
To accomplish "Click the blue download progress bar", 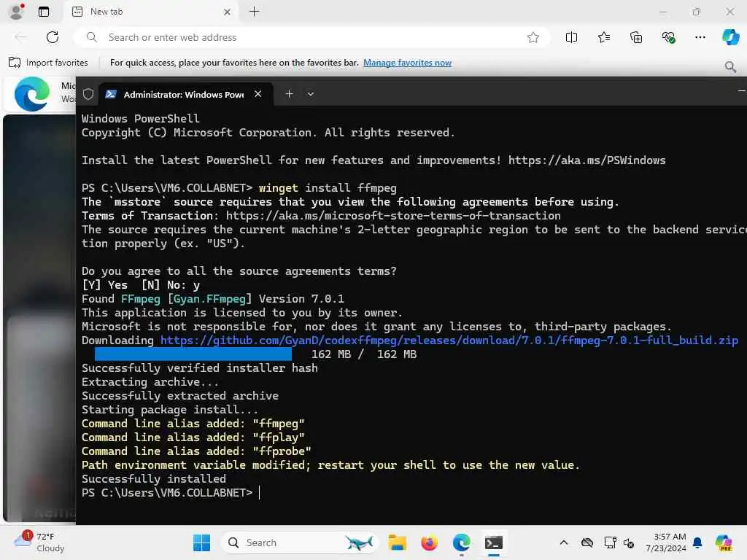I will click(x=193, y=354).
